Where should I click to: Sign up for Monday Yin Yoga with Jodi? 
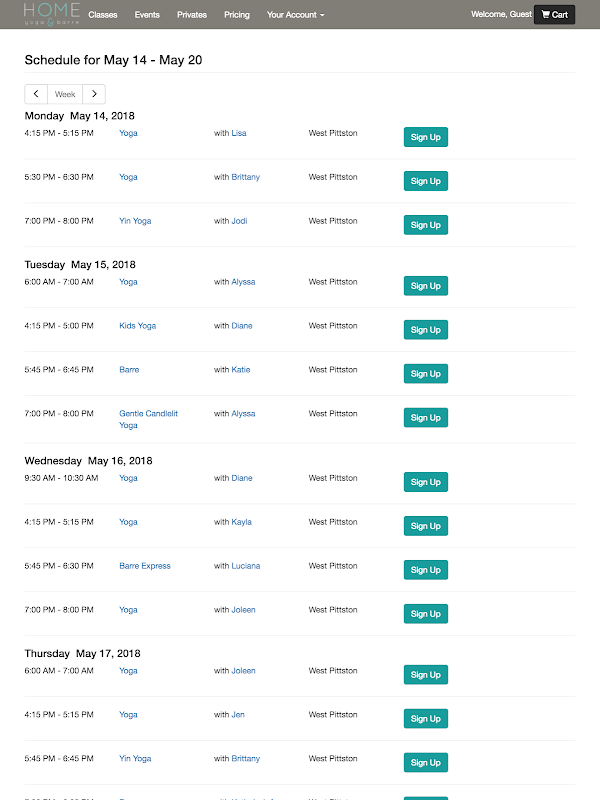425,225
